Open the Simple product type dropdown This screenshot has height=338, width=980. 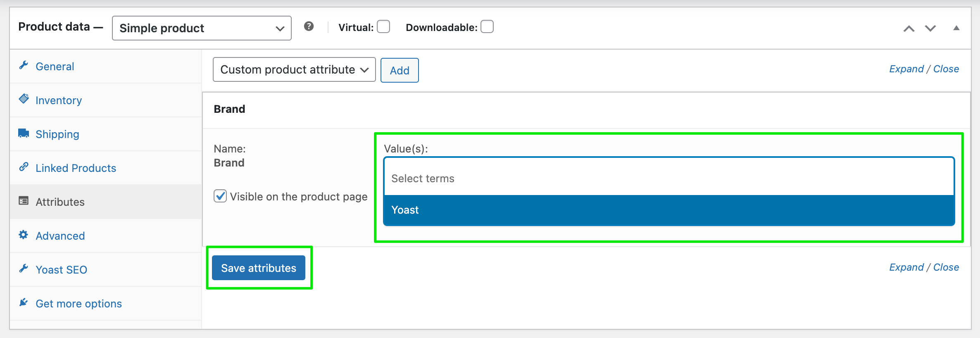(x=202, y=28)
